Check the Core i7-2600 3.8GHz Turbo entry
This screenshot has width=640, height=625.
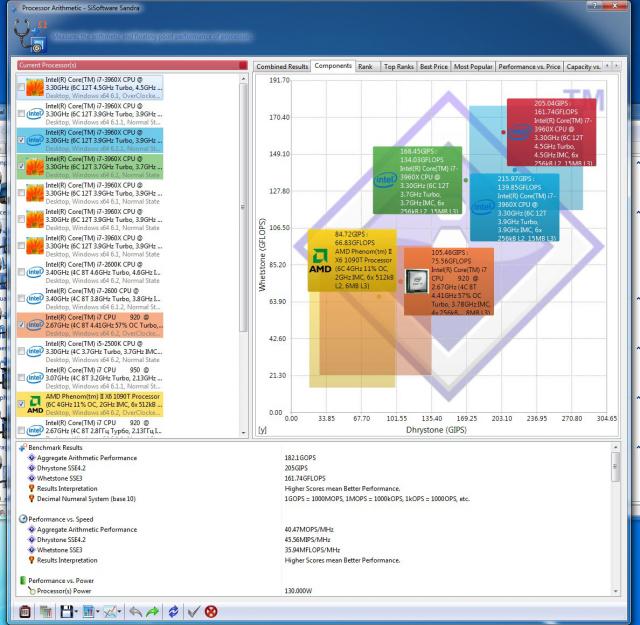pos(21,299)
